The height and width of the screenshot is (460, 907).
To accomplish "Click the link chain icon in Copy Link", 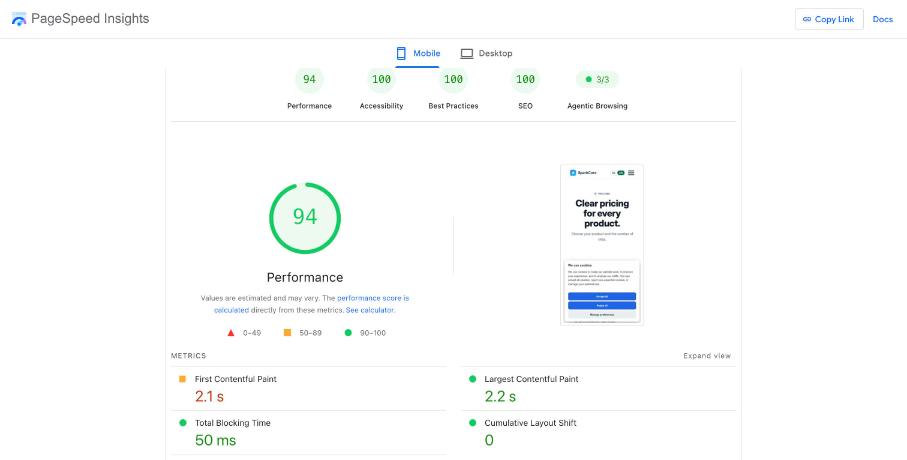I will pos(807,19).
